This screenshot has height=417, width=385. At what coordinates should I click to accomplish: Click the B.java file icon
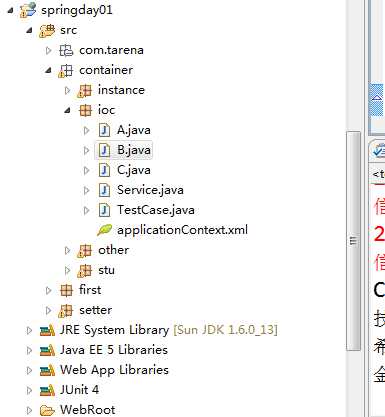point(104,150)
